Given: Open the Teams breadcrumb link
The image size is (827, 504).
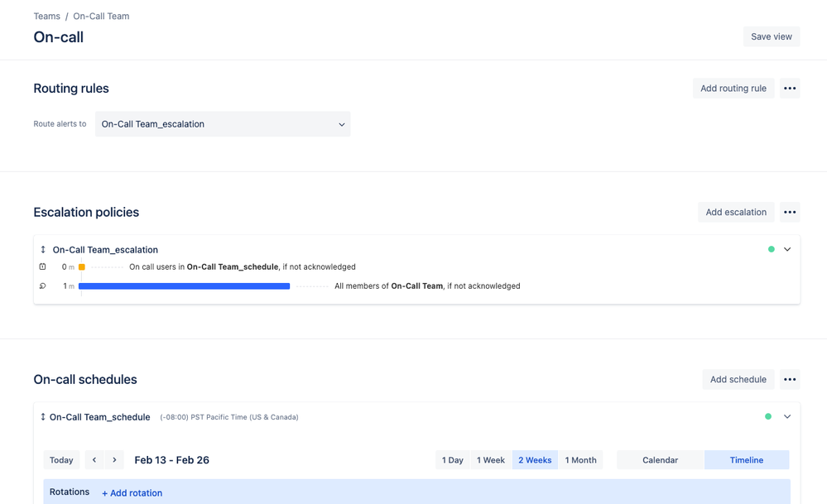Looking at the screenshot, I should 46,16.
